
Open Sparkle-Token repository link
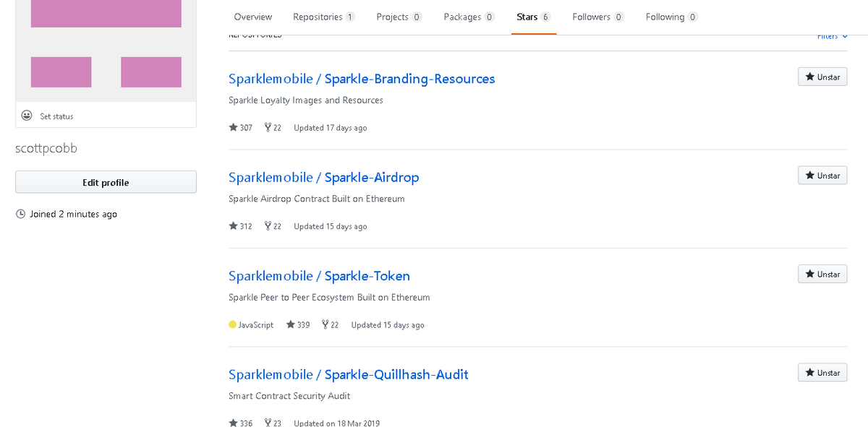click(x=319, y=276)
